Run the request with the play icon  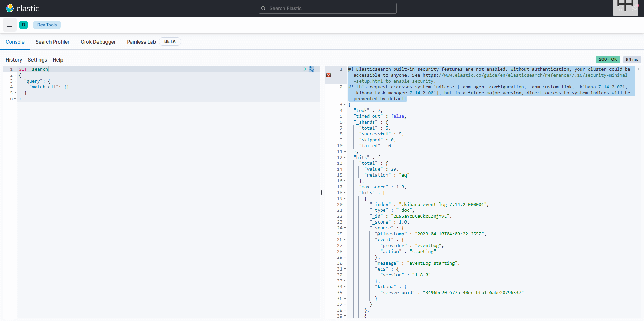[x=304, y=69]
